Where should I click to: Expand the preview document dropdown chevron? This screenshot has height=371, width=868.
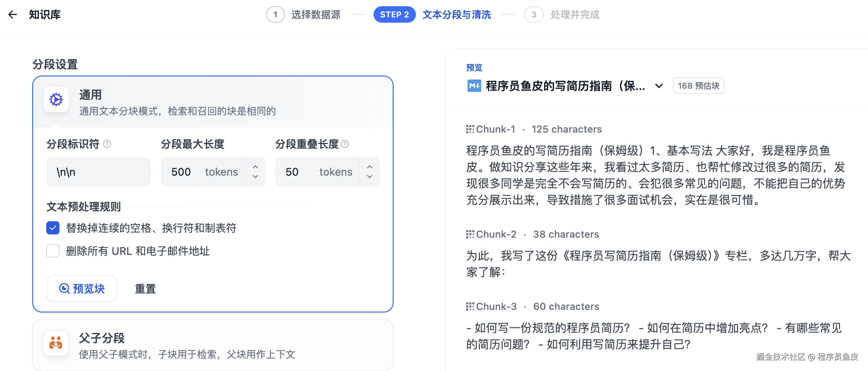coord(659,86)
